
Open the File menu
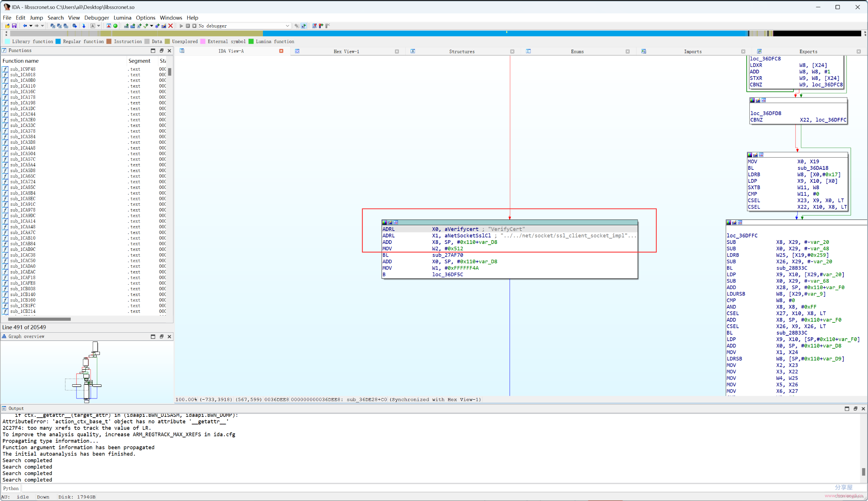click(x=7, y=18)
